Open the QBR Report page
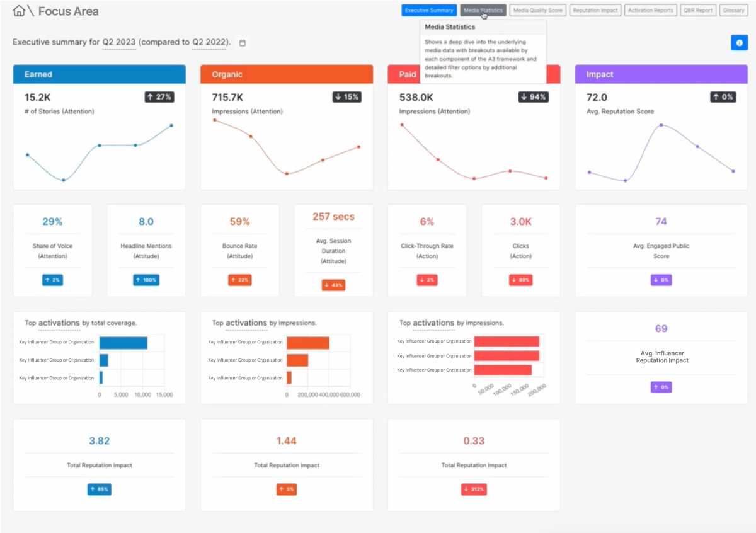Image resolution: width=756 pixels, height=533 pixels. 698,10
